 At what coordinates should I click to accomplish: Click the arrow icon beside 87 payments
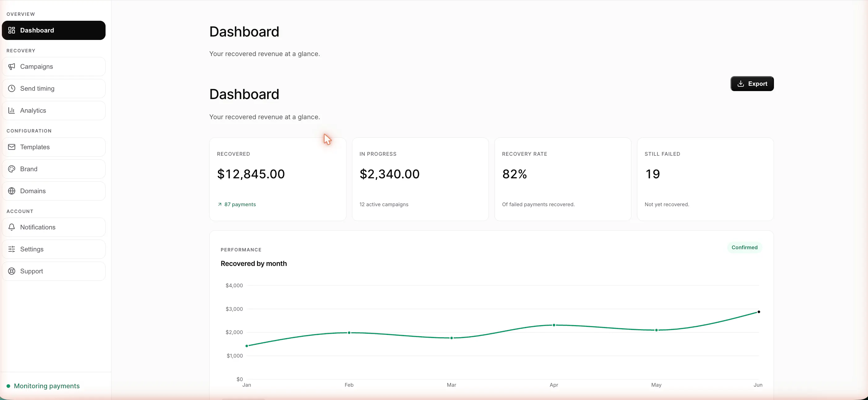[x=220, y=204]
